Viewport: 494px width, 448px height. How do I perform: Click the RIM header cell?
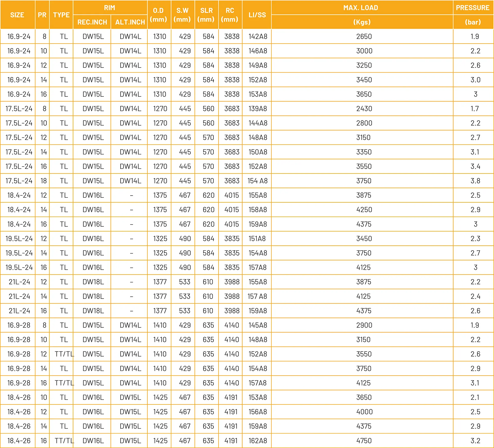point(110,8)
